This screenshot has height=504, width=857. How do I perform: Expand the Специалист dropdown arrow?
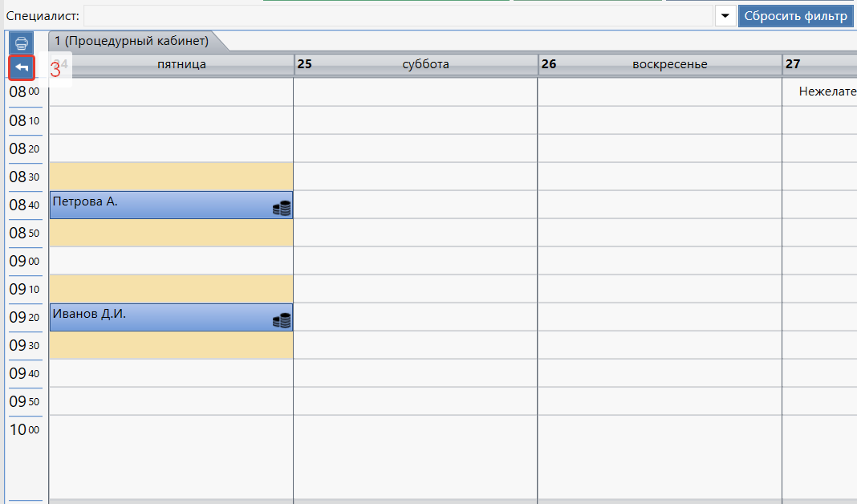point(725,16)
